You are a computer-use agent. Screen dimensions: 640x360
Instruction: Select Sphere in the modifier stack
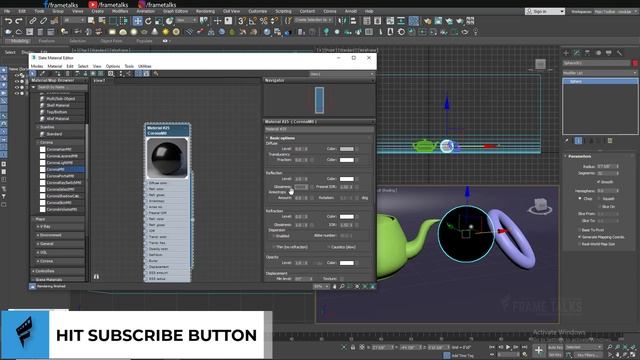[x=600, y=81]
